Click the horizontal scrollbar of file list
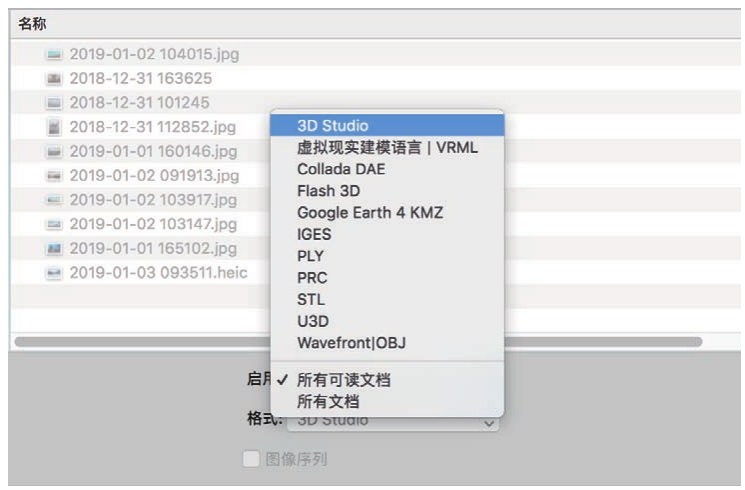This screenshot has height=490, width=745. tap(359, 342)
